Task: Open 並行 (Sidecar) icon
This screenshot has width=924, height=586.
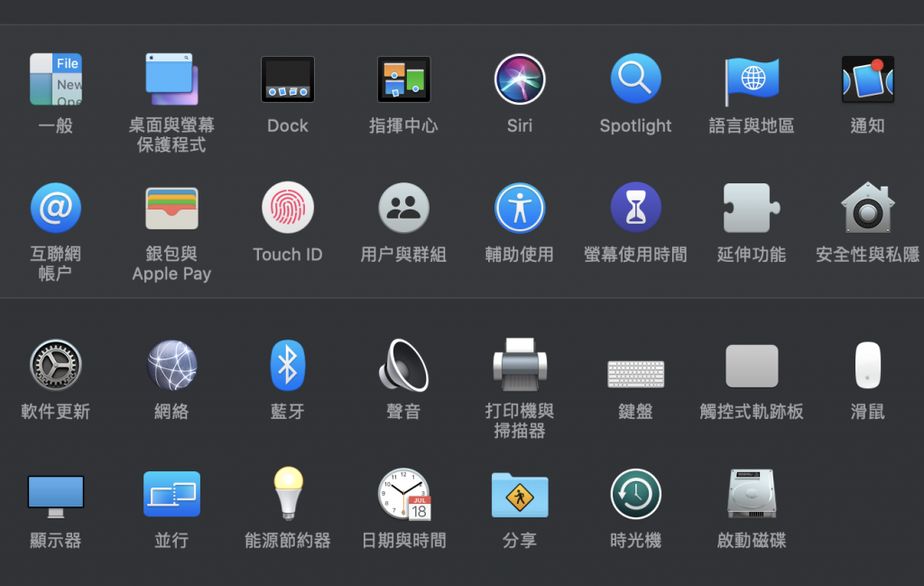Action: click(x=171, y=494)
